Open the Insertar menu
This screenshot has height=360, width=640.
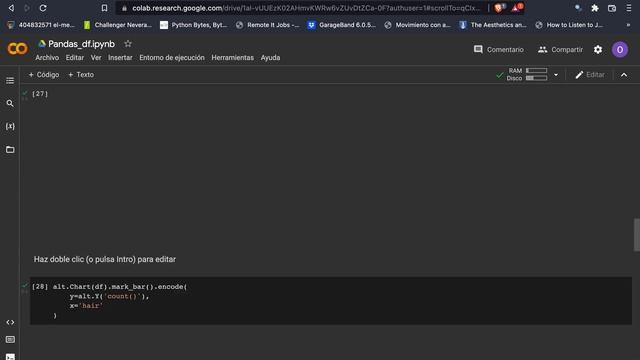coord(120,58)
